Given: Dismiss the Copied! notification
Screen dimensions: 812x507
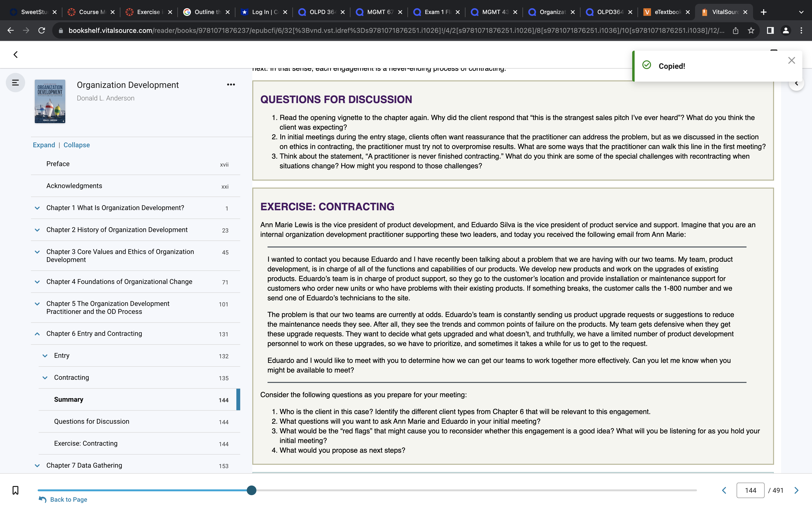Looking at the screenshot, I should pos(791,60).
